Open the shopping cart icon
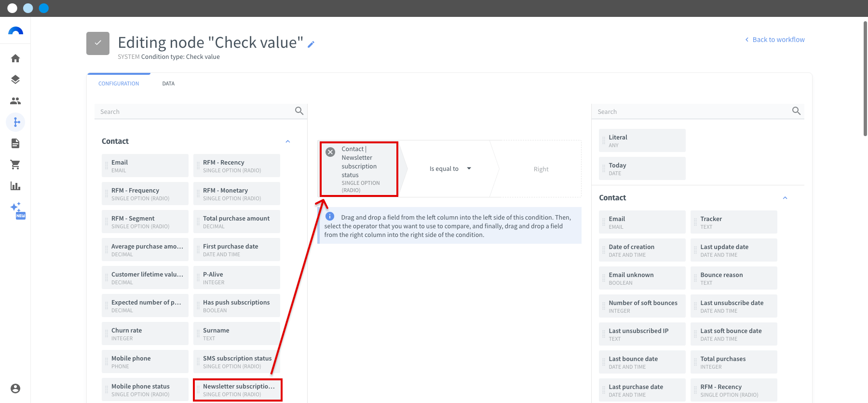868x403 pixels. 15,165
